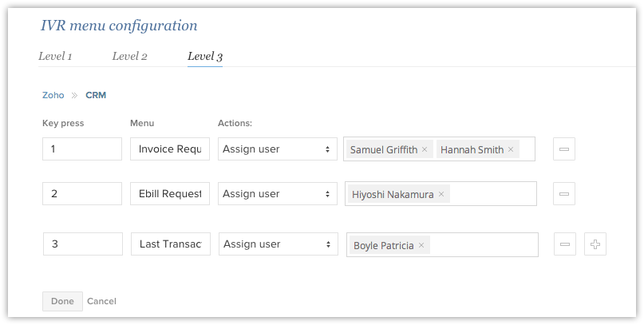The width and height of the screenshot is (644, 325).
Task: Remove Hiyoshi Nakamura from assigned users
Action: 441,194
